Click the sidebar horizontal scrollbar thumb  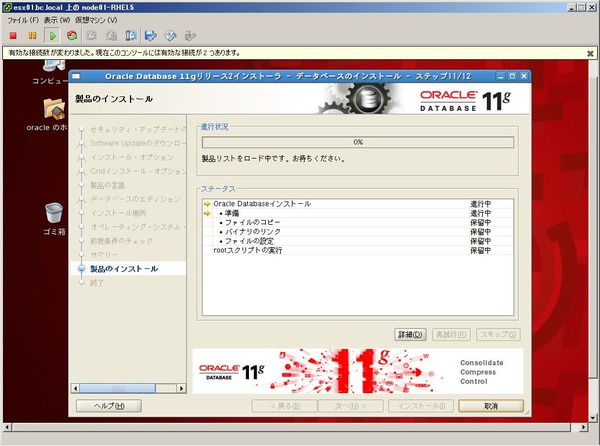click(117, 388)
